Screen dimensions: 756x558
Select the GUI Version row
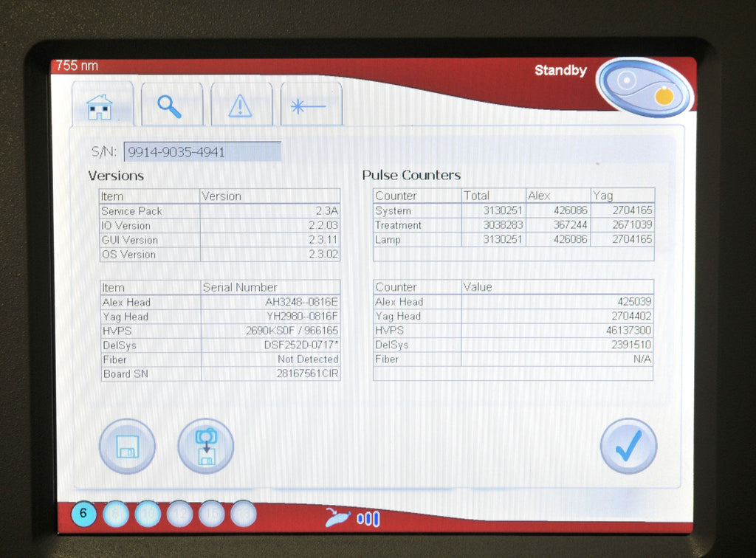[220, 240]
